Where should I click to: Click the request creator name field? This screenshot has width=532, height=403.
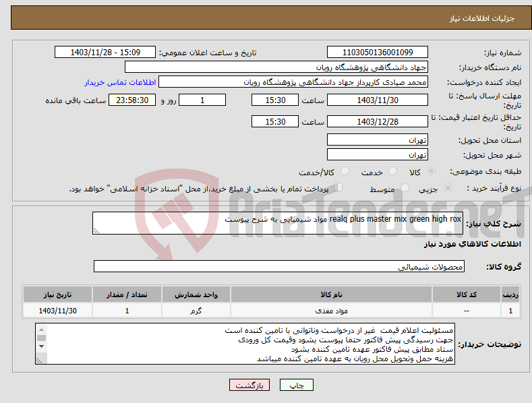point(293,82)
